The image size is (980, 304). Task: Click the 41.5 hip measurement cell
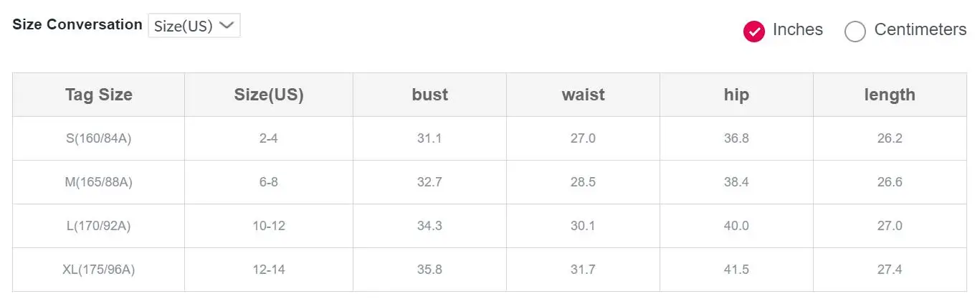(x=737, y=270)
